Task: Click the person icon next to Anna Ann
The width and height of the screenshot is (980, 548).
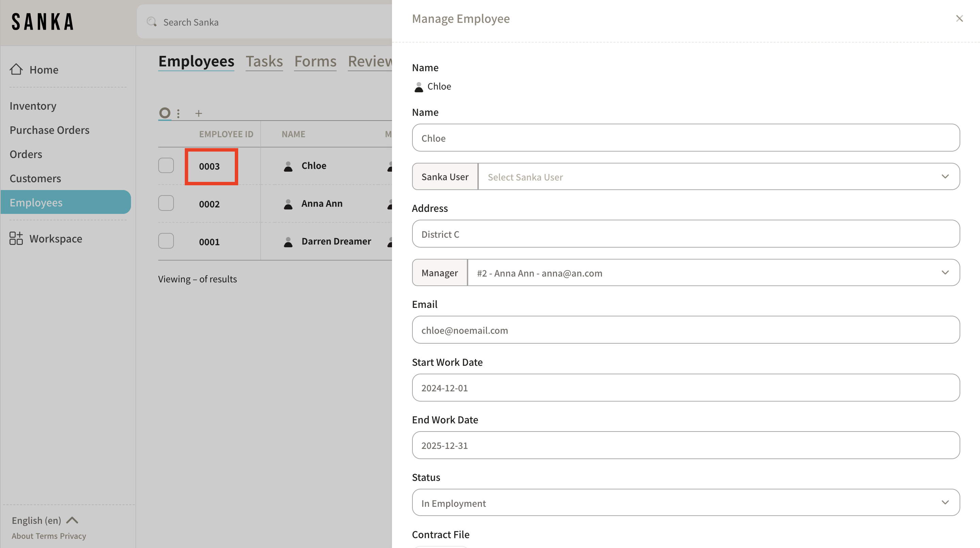Action: pos(288,204)
